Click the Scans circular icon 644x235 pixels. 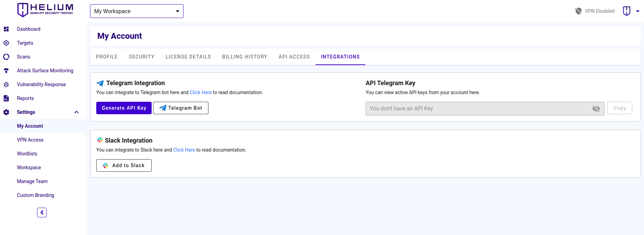click(6, 57)
